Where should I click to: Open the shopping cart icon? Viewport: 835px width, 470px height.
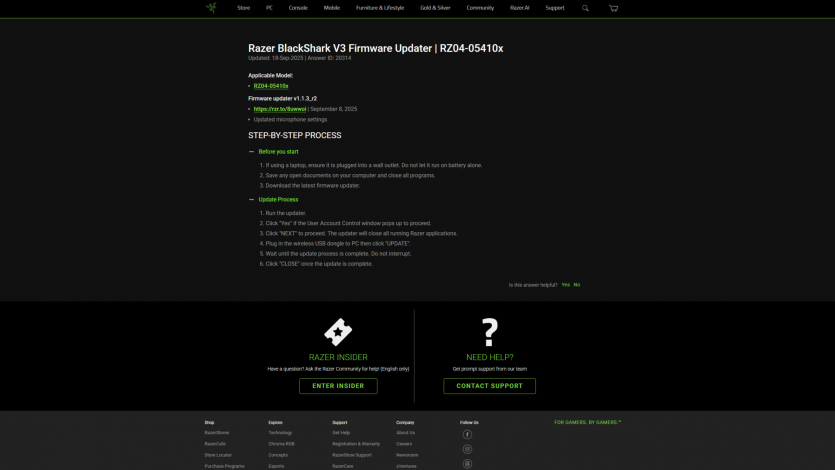click(x=613, y=8)
